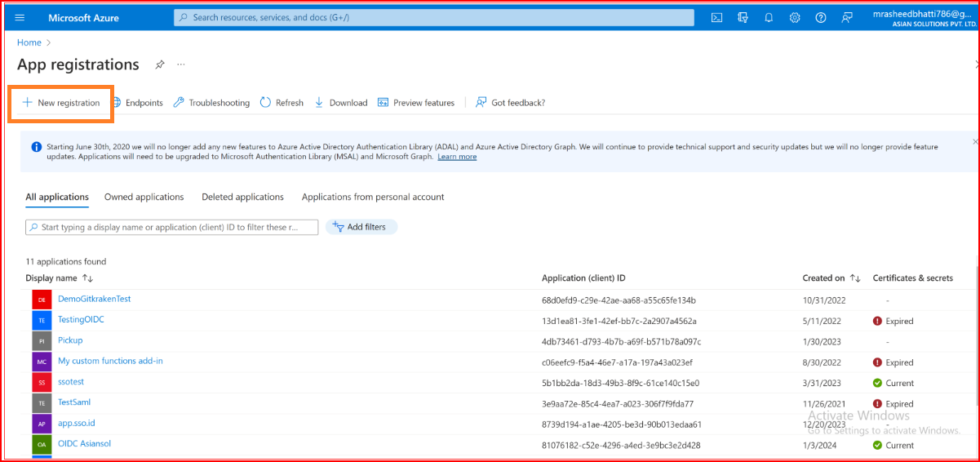Open the Learn more link in the banner
The width and height of the screenshot is (980, 462).
coord(457,157)
